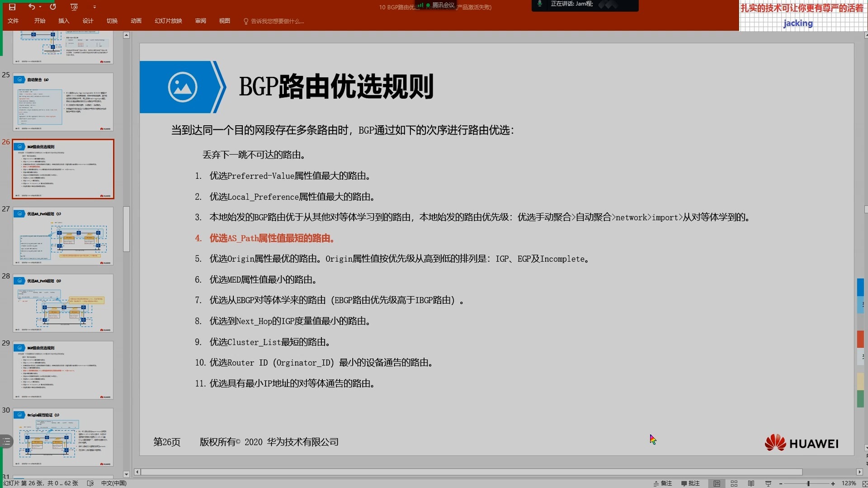Viewport: 868px width, 488px height.
Task: Switch to the 切换 (Transitions) ribbon tab
Action: point(112,21)
